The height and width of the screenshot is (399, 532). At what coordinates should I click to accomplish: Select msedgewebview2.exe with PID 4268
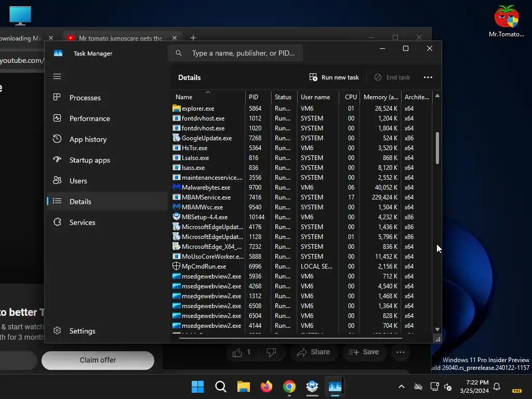(x=301, y=286)
